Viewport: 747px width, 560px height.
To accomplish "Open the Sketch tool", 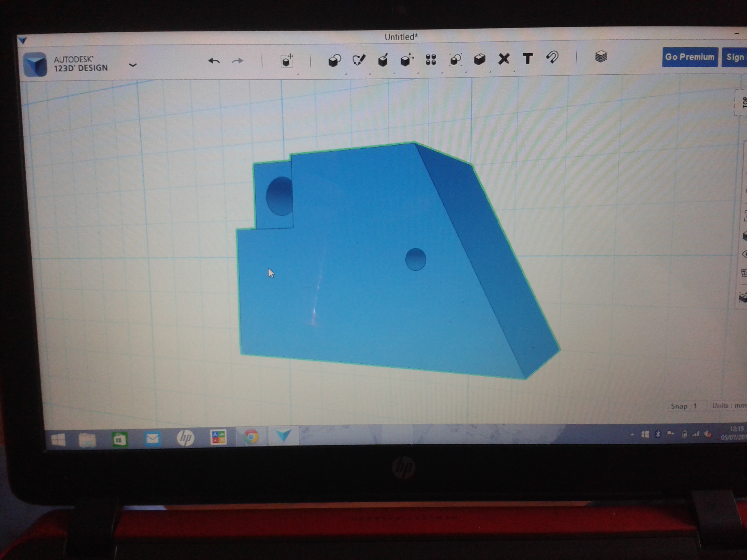I will 359,60.
